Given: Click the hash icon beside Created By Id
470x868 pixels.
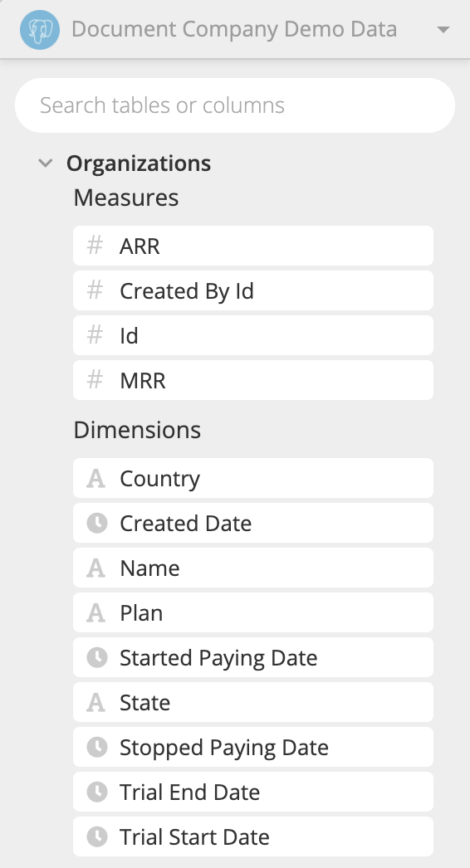Looking at the screenshot, I should (95, 290).
